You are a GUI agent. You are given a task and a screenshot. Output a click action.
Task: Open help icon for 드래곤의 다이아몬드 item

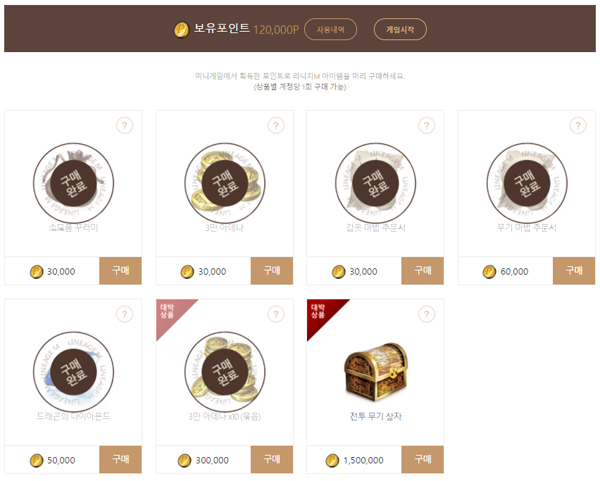[124, 315]
